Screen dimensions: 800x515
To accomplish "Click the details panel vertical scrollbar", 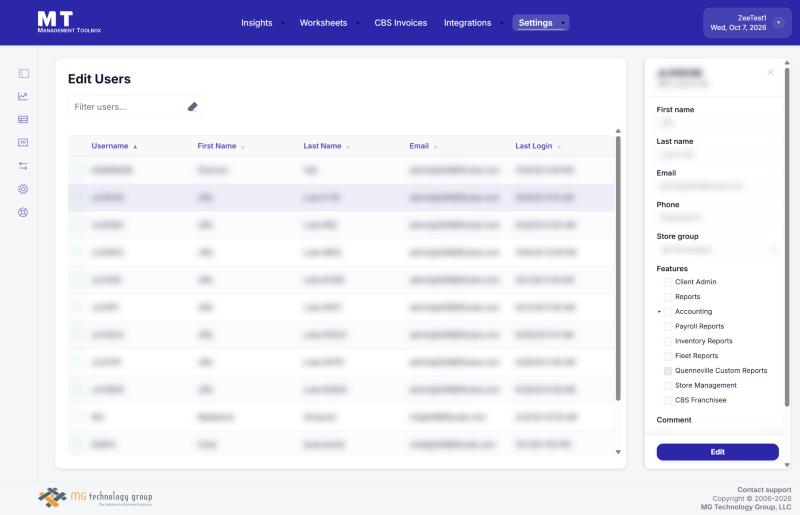I will tap(787, 237).
